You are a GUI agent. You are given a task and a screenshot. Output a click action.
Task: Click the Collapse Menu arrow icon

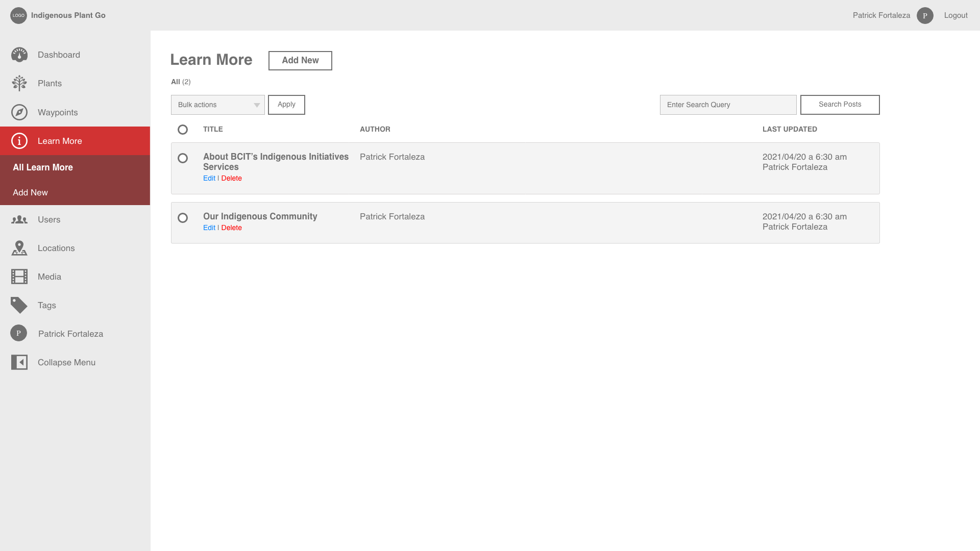coord(19,362)
